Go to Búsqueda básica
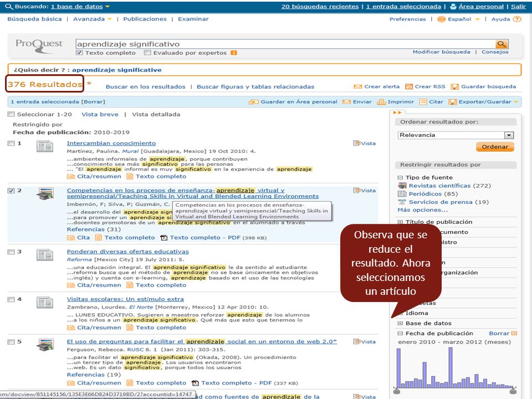The height and width of the screenshot is (399, 532). pos(34,19)
